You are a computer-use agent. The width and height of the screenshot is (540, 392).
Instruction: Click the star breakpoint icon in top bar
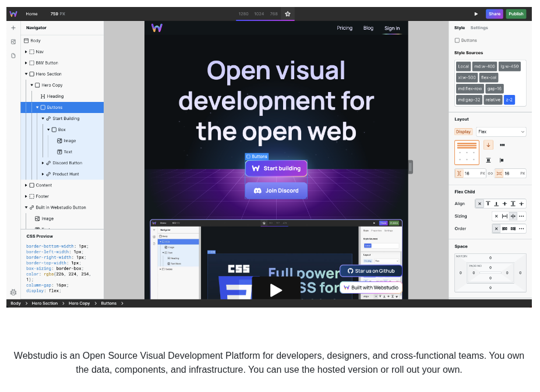click(x=288, y=14)
